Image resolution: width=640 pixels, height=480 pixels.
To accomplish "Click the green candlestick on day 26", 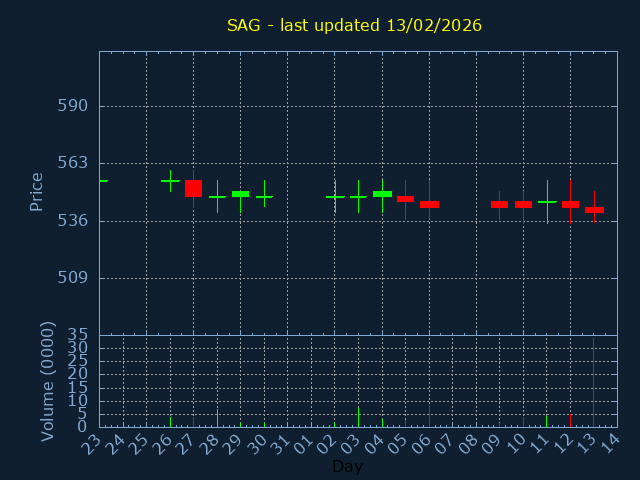I will point(170,181).
